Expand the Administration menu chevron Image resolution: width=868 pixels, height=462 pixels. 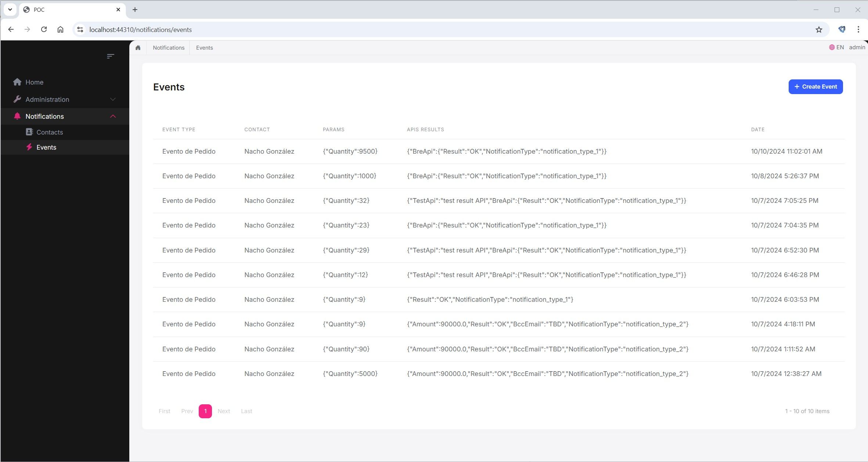pos(113,99)
